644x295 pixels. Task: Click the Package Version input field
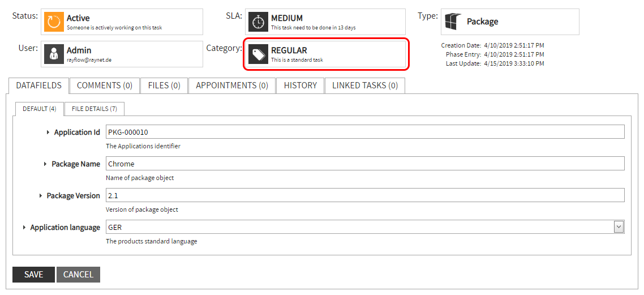[365, 195]
